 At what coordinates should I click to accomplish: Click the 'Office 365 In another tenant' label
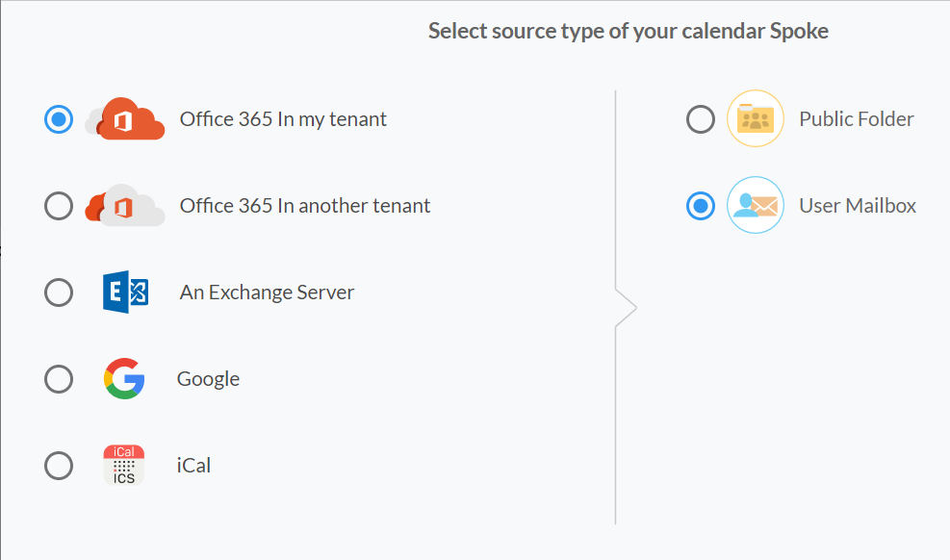(x=305, y=206)
